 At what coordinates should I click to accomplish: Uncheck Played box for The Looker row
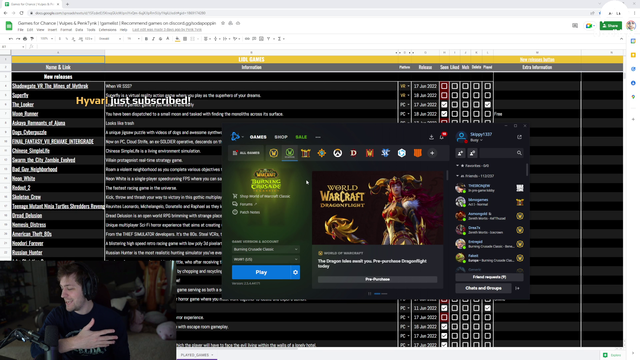click(x=488, y=104)
